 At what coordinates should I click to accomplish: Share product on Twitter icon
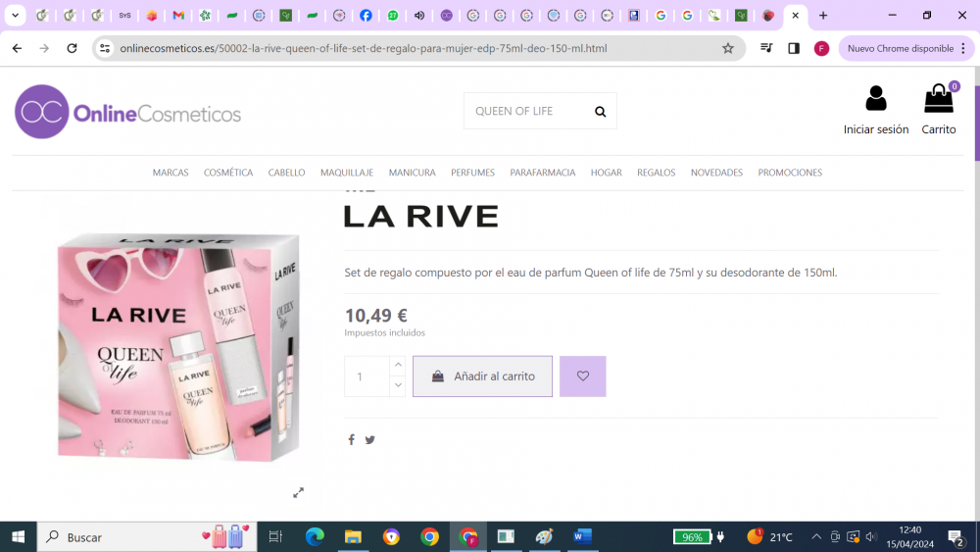pos(370,440)
